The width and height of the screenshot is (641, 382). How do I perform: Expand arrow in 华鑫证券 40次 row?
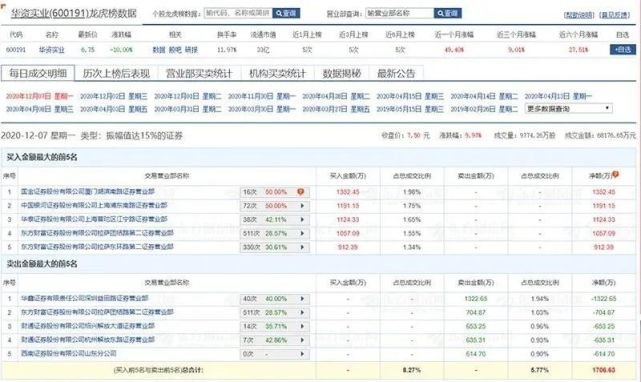click(302, 299)
